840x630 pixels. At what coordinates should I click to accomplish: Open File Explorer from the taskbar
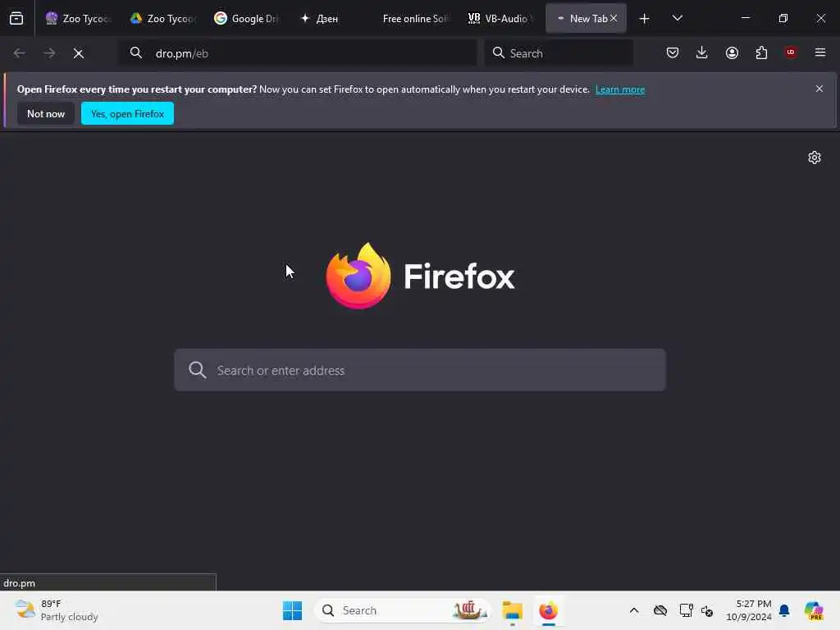[x=512, y=610]
